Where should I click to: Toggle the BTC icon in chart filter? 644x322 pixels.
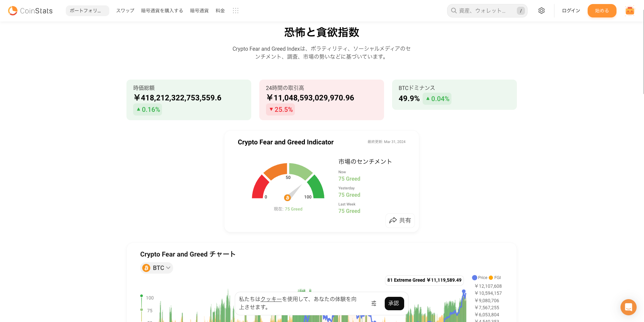[147, 268]
